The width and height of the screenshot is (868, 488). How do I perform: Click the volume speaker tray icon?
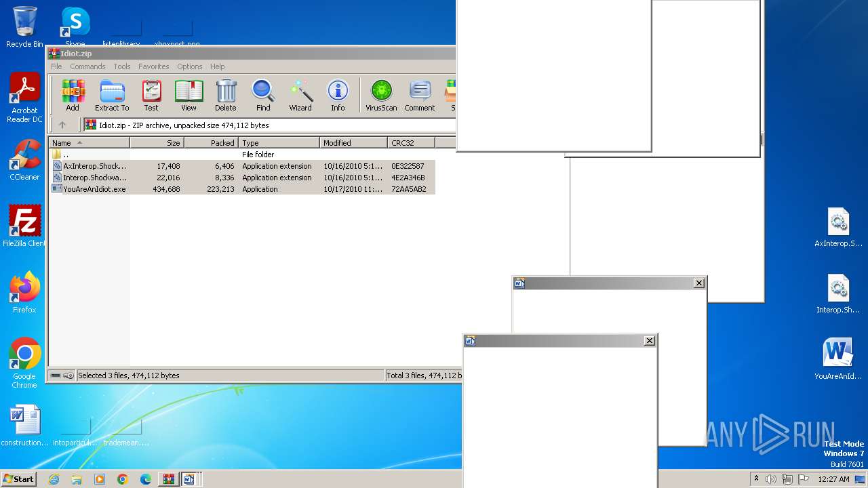click(771, 479)
